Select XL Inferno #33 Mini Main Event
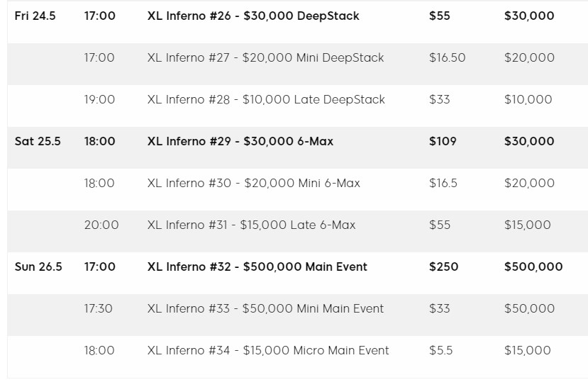The height and width of the screenshot is (387, 588). pyautogui.click(x=265, y=309)
